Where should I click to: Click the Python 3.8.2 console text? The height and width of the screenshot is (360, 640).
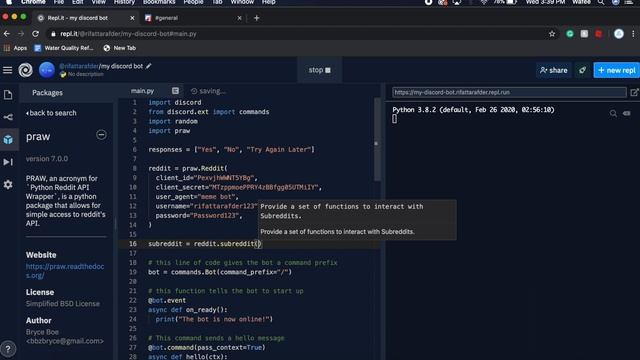tap(473, 110)
